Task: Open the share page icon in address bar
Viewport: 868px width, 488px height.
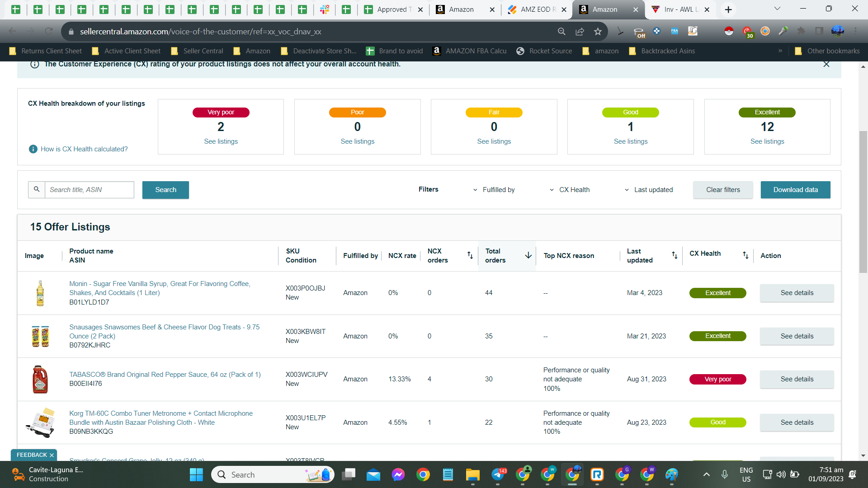Action: [580, 31]
